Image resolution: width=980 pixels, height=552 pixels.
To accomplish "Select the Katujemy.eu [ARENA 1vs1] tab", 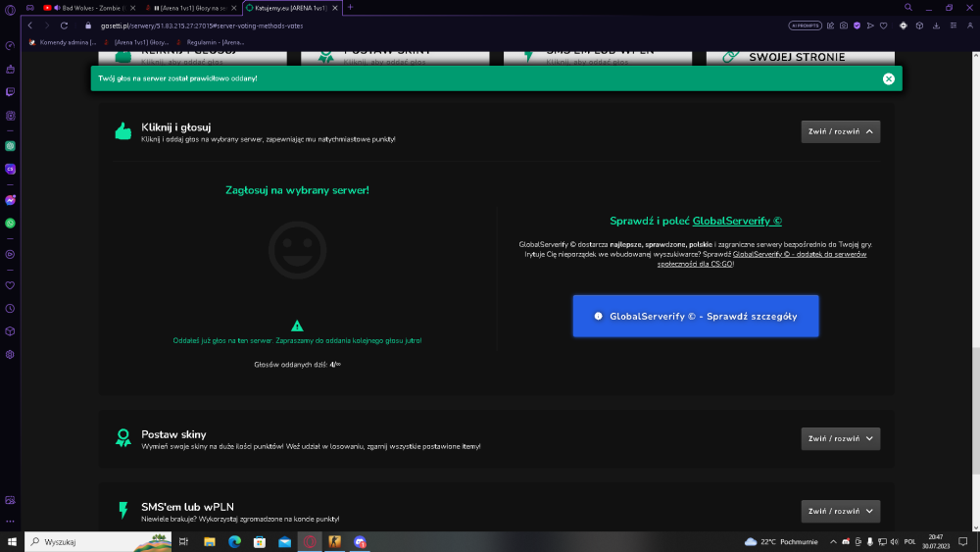I will click(x=291, y=8).
